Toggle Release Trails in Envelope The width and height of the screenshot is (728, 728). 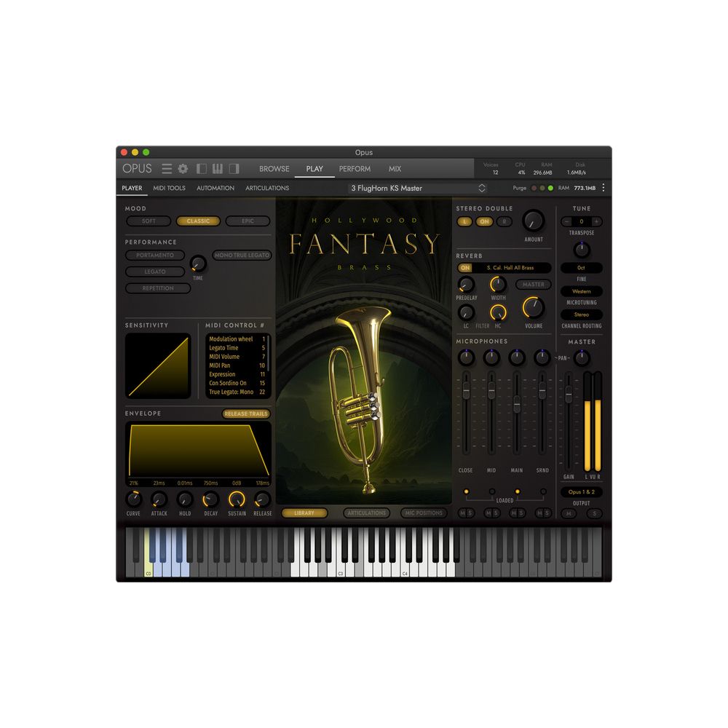tap(246, 414)
